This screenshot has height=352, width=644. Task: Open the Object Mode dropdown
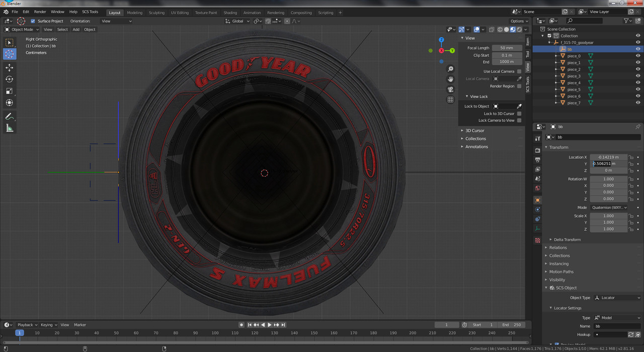pos(22,30)
